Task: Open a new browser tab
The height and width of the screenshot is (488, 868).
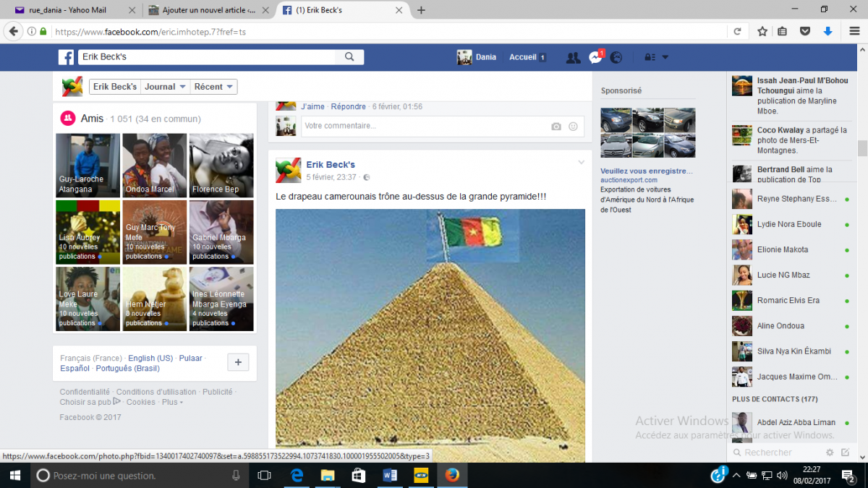Action: (x=421, y=10)
